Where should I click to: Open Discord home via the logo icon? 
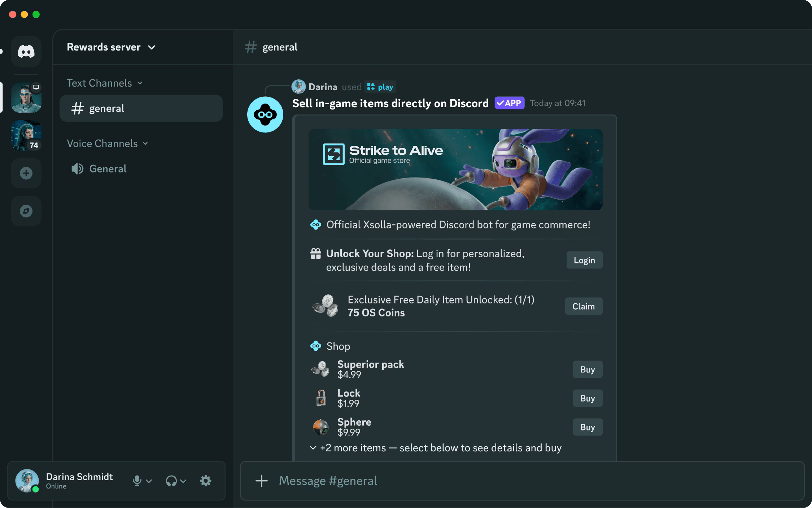pos(26,51)
